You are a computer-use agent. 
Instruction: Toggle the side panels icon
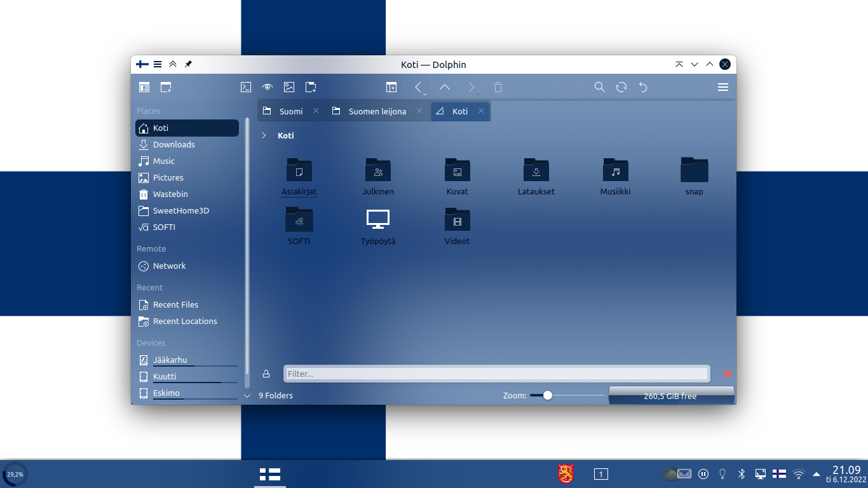pos(144,87)
